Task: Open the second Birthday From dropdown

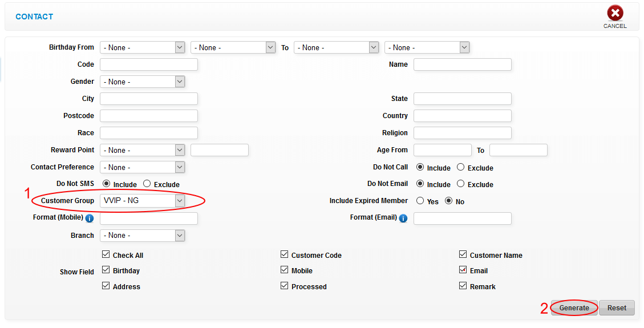Action: click(x=233, y=47)
